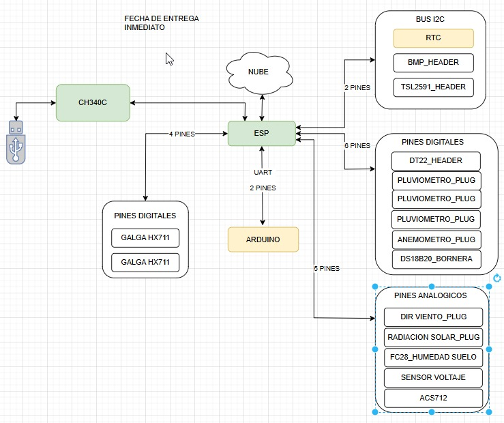Click the bottom-right resize handle of the selection
Screen dimensions: 504x423
490,412
